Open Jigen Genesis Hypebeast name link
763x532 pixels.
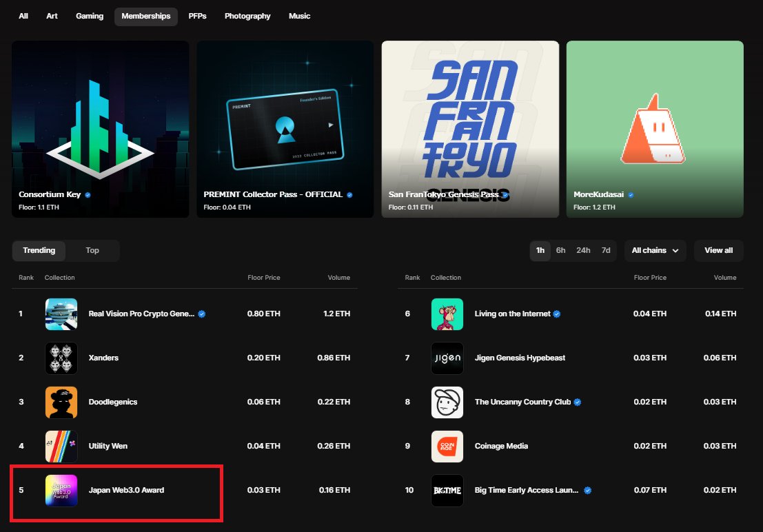(520, 358)
